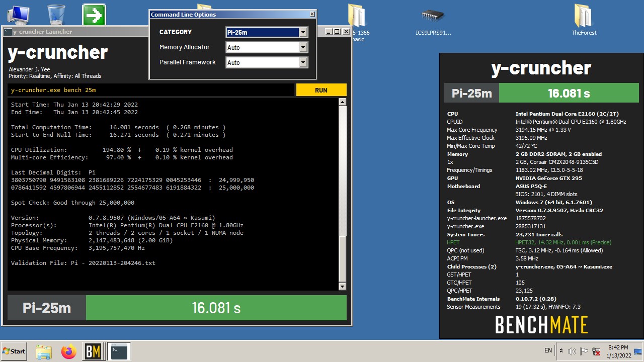This screenshot has width=644, height=362.
Task: Open BenchMate taskbar icon
Action: pos(93,351)
